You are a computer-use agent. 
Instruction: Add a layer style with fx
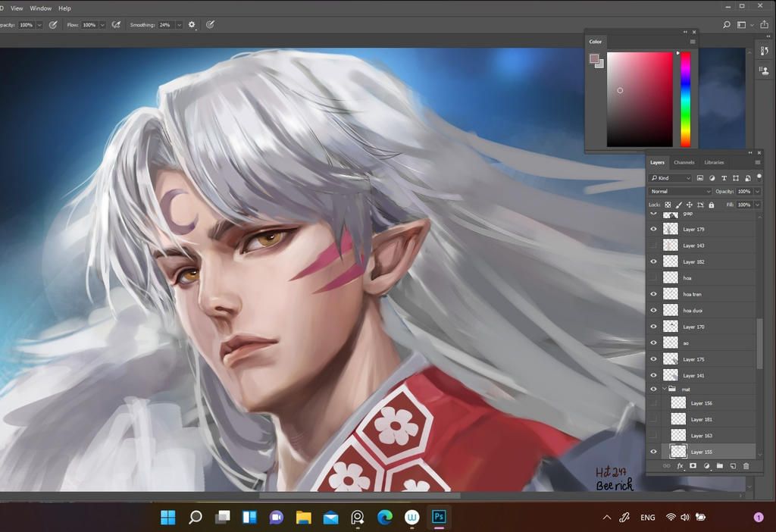[x=680, y=465]
